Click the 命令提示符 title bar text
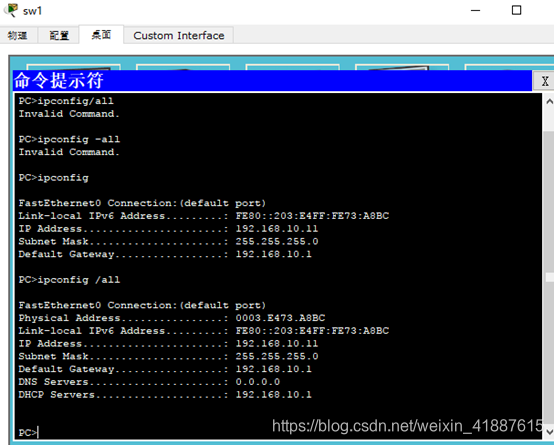 click(x=59, y=81)
